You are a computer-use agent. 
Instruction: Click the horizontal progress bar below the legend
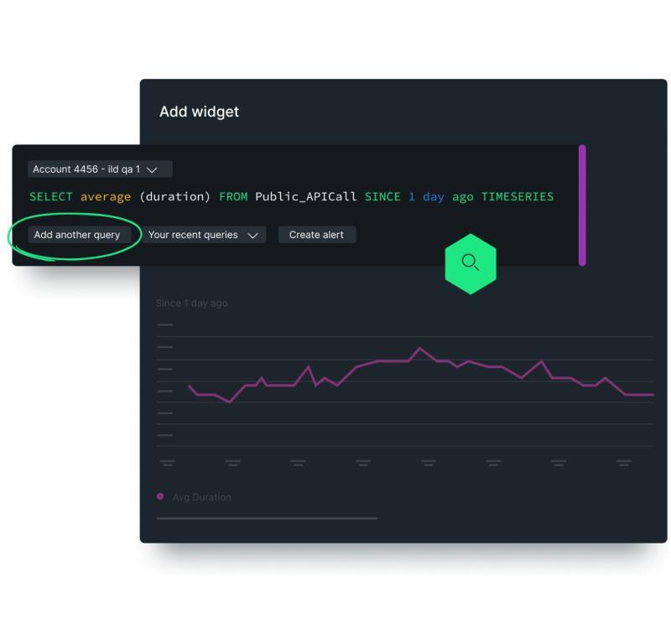pos(267,518)
